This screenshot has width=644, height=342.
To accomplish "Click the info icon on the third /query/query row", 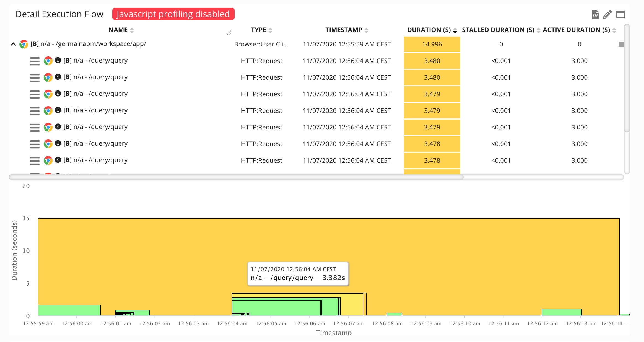I will [x=58, y=94].
